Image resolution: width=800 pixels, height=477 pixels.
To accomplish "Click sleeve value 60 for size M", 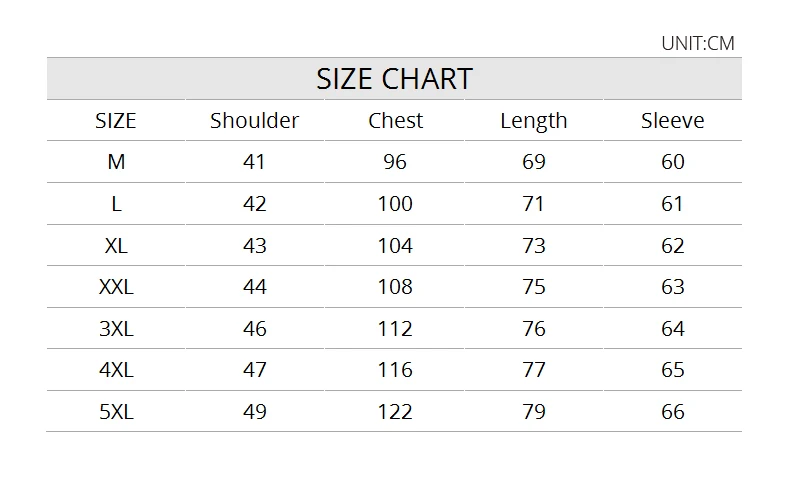I will 672,162.
